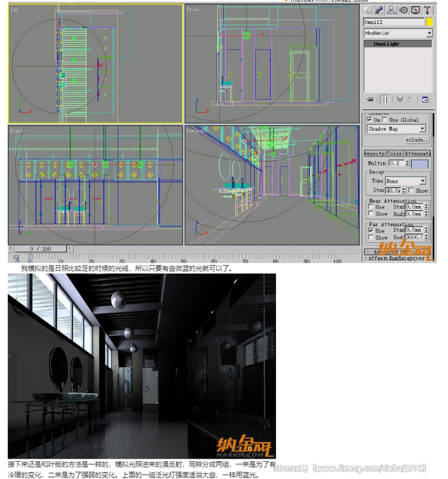Image resolution: width=448 pixels, height=479 pixels.
Task: Click frame 100 on the timeline ruler
Action: point(337,261)
